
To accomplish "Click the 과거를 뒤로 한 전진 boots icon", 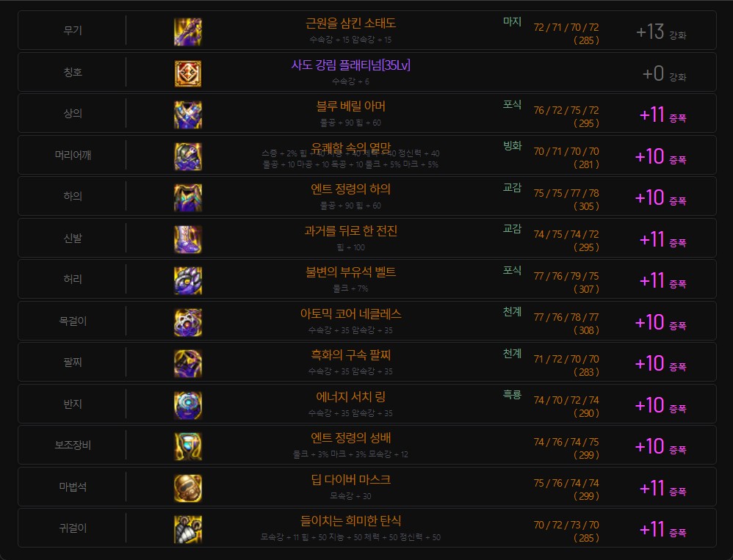I will click(x=187, y=239).
